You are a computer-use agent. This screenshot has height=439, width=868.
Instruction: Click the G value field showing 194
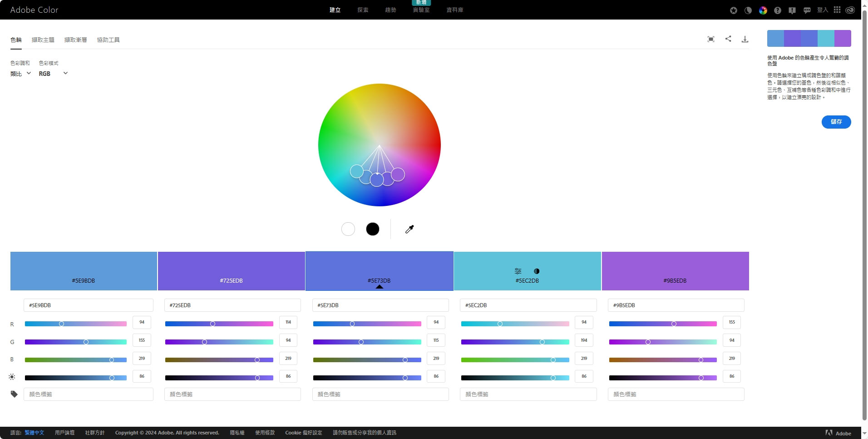click(584, 340)
